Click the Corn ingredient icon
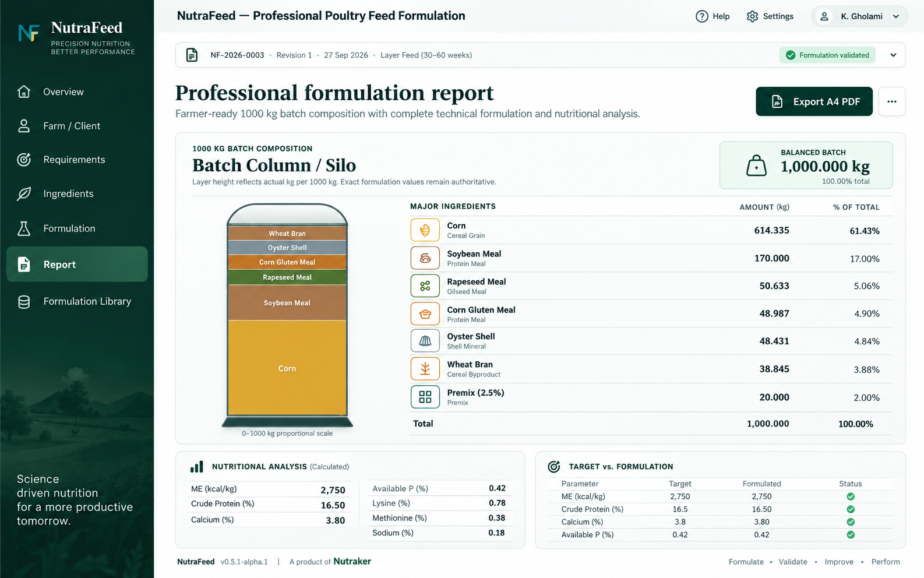Image resolution: width=924 pixels, height=578 pixels. point(425,230)
